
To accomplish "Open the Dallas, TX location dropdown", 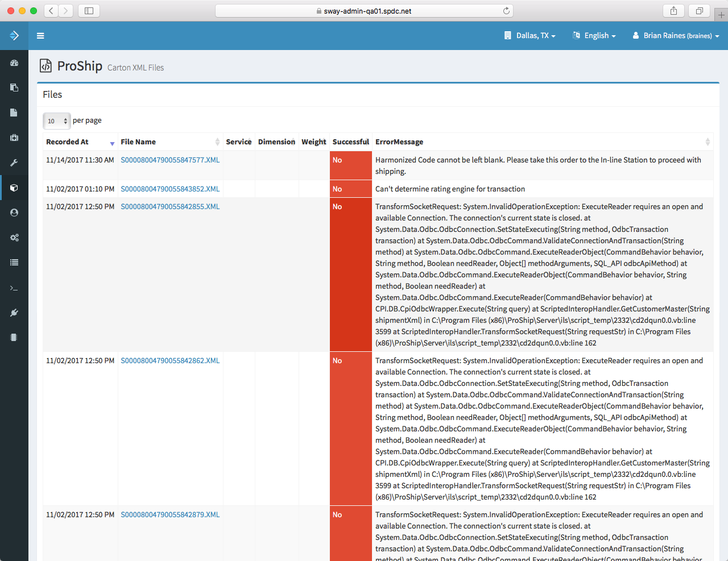I will 530,36.
